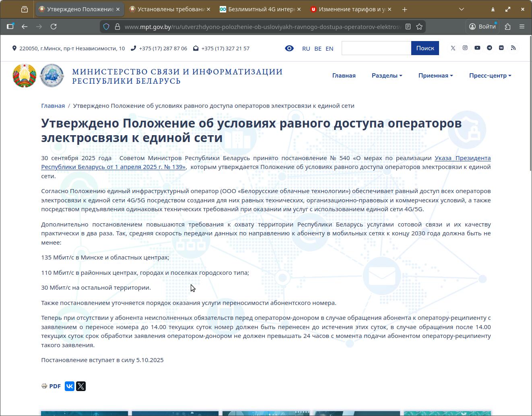The height and width of the screenshot is (416, 532).
Task: Click the line '110 Мбит/с в районных центрах'
Action: (x=145, y=272)
